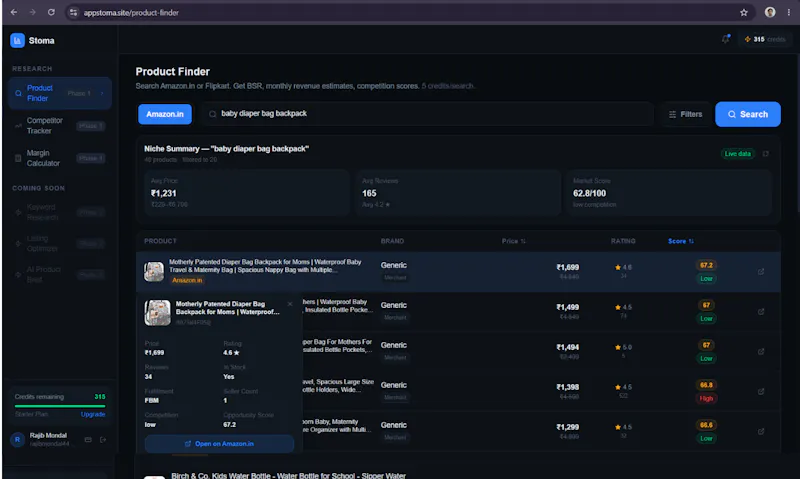Image resolution: width=800 pixels, height=479 pixels.
Task: Open the browser three-dot menu
Action: 789,12
